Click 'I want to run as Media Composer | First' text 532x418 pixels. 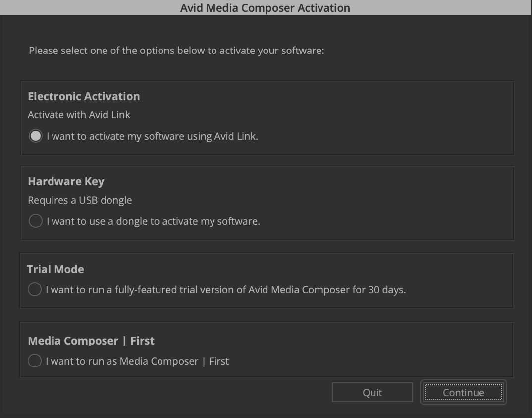click(137, 361)
